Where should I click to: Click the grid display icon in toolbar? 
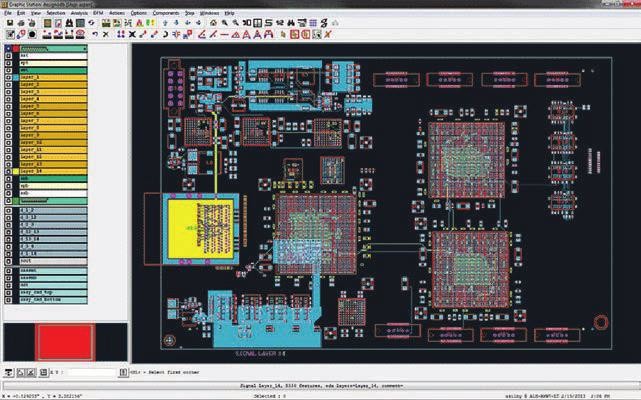[x=313, y=23]
